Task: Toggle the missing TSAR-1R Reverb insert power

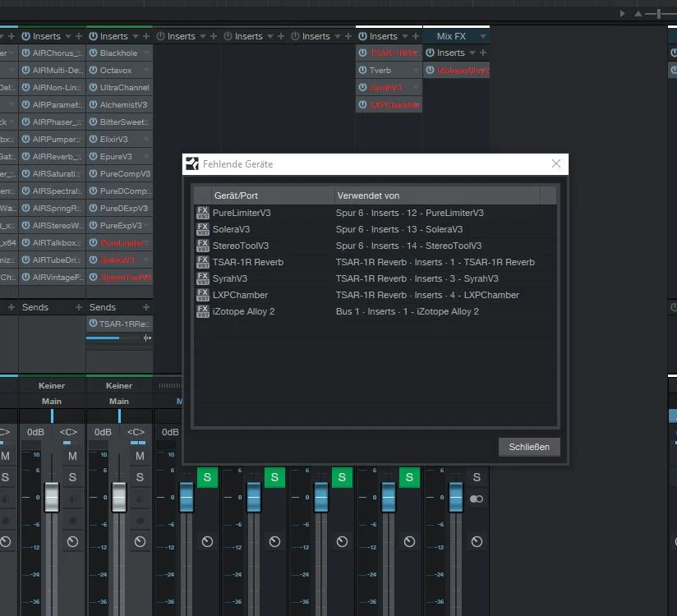Action: coord(362,53)
